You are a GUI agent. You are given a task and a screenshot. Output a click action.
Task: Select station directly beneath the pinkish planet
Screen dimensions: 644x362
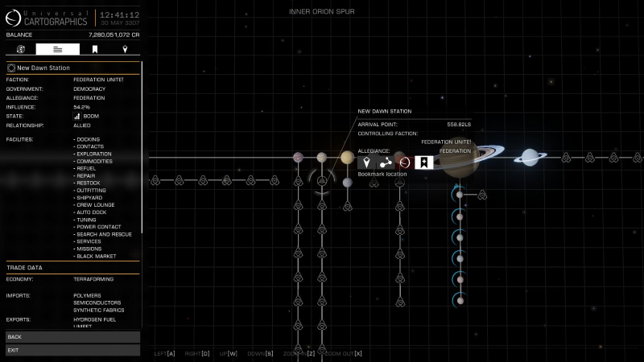click(298, 181)
